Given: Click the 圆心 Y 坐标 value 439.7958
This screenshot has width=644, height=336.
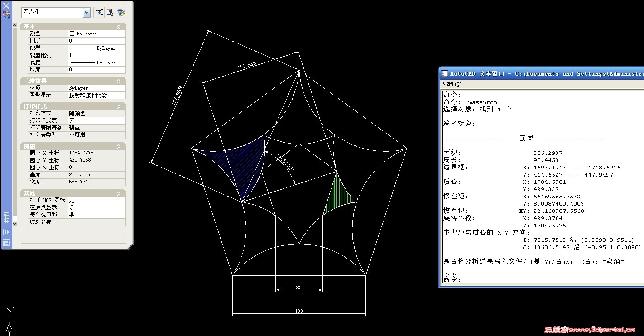Looking at the screenshot, I should click(x=97, y=160).
